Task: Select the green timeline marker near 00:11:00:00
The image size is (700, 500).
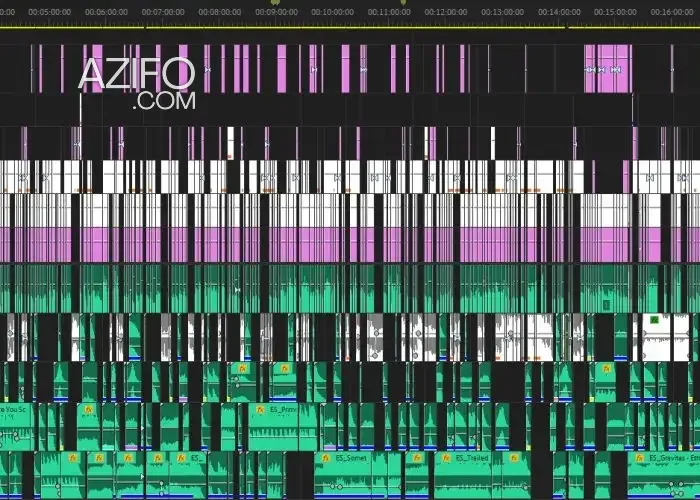Action: point(403,2)
